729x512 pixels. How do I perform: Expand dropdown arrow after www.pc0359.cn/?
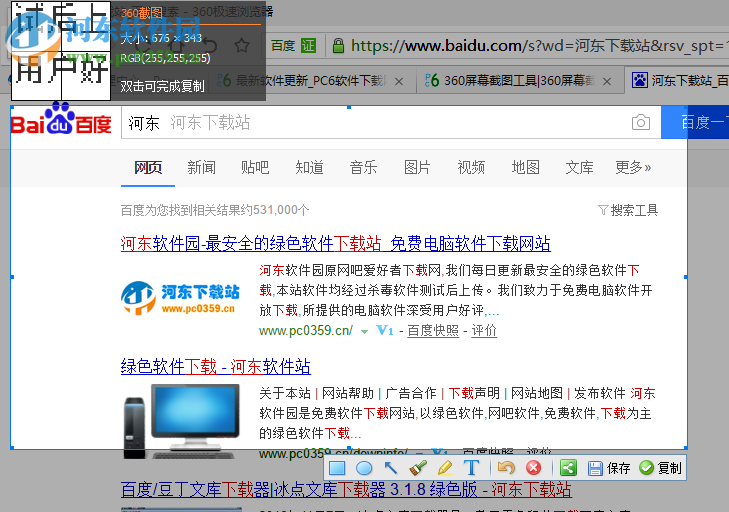364,332
